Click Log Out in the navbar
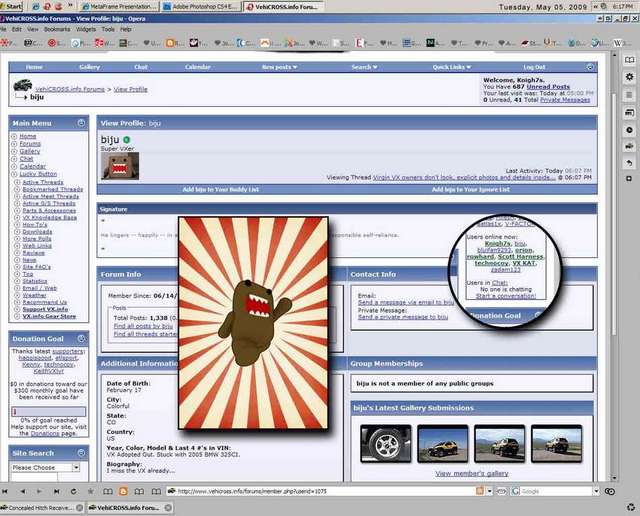Viewport: 640px width, 516px height. (534, 67)
